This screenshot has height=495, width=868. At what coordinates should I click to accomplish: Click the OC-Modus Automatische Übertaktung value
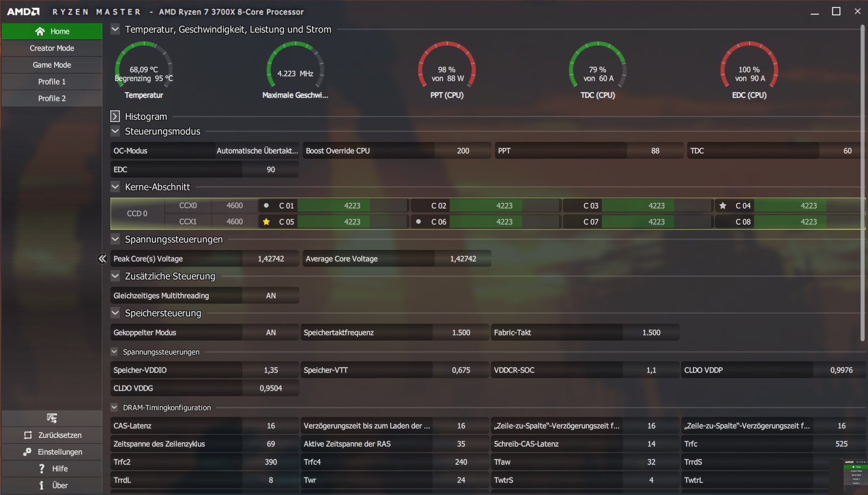click(x=257, y=151)
